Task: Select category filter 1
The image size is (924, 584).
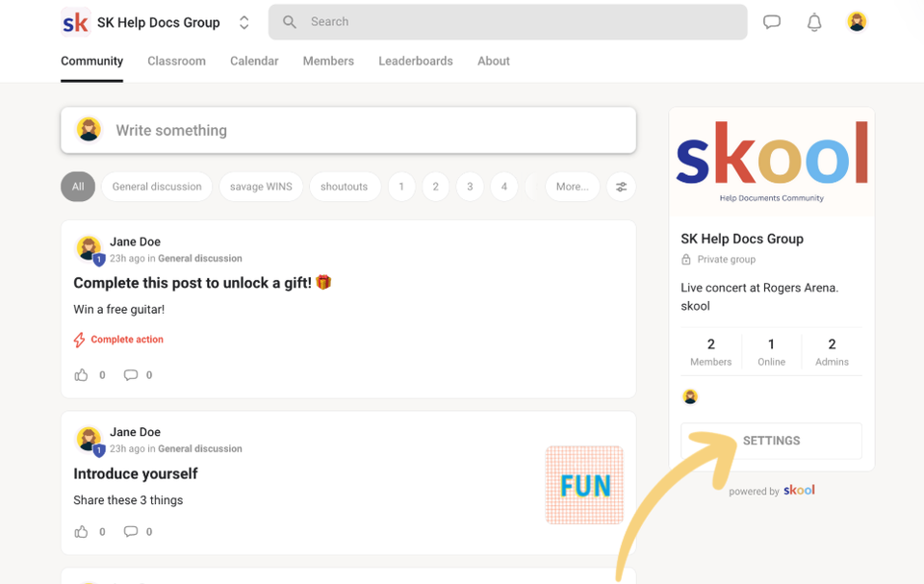Action: (x=401, y=187)
